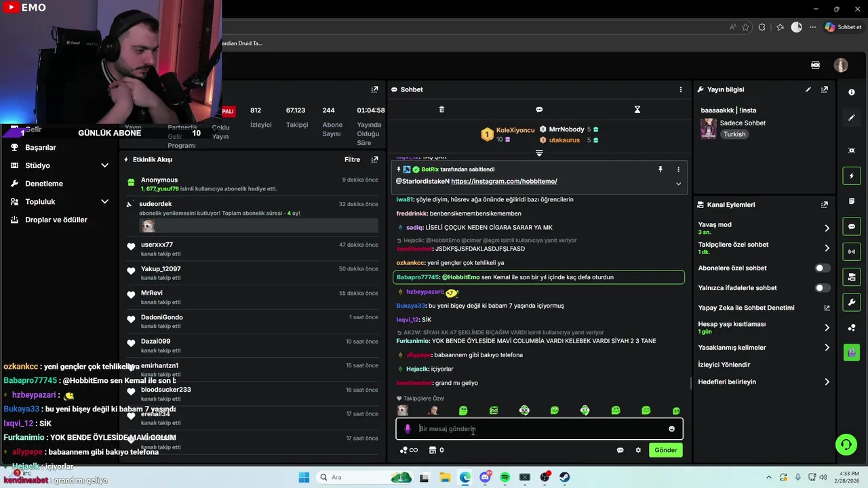Click inside the Bir mesaj gönder field
This screenshot has width=868, height=488.
point(539,428)
